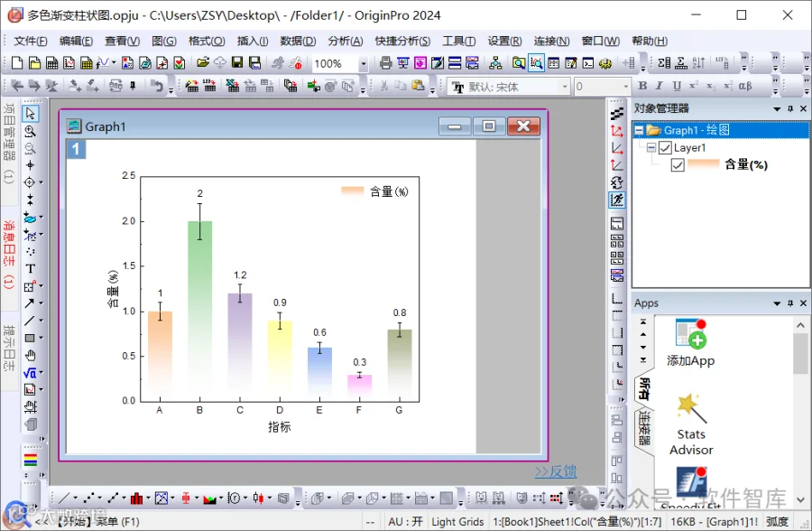Open the 帮助(H) menu
The height and width of the screenshot is (531, 812).
pyautogui.click(x=650, y=41)
